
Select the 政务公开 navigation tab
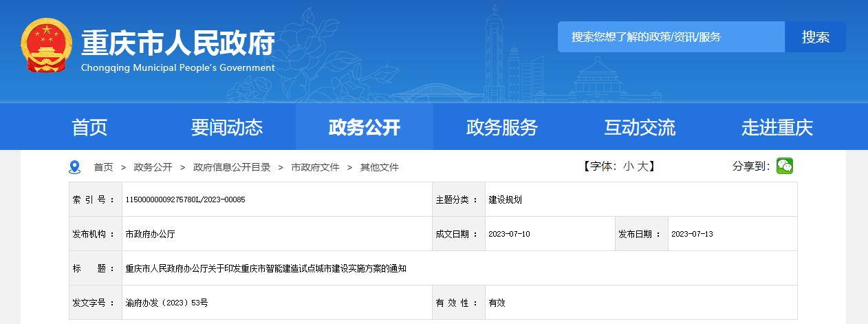point(365,127)
